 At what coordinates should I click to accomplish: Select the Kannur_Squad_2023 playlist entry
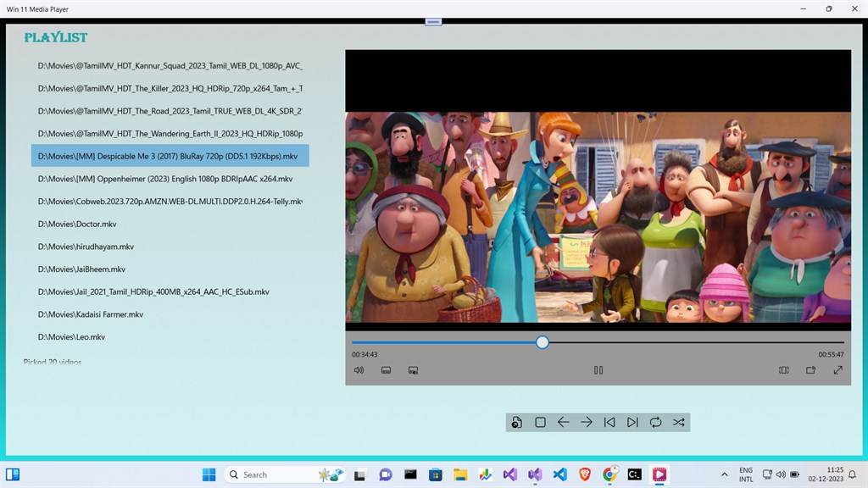(170, 66)
